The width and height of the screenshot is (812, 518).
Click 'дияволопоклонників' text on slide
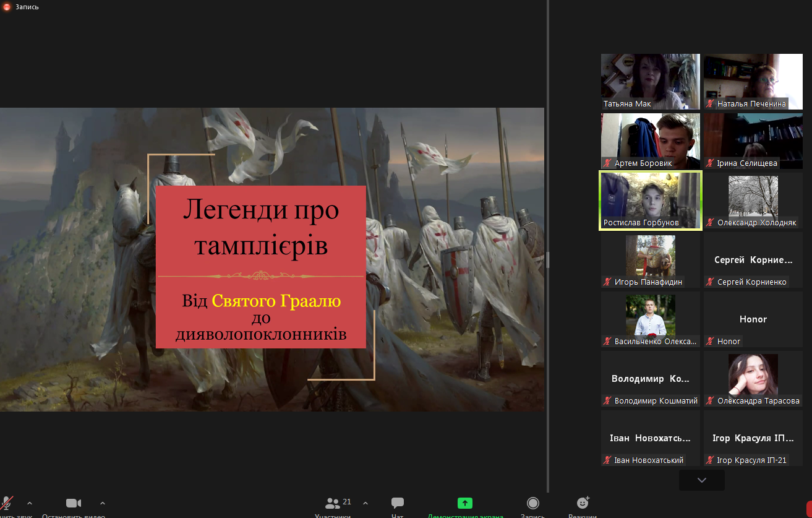click(261, 335)
